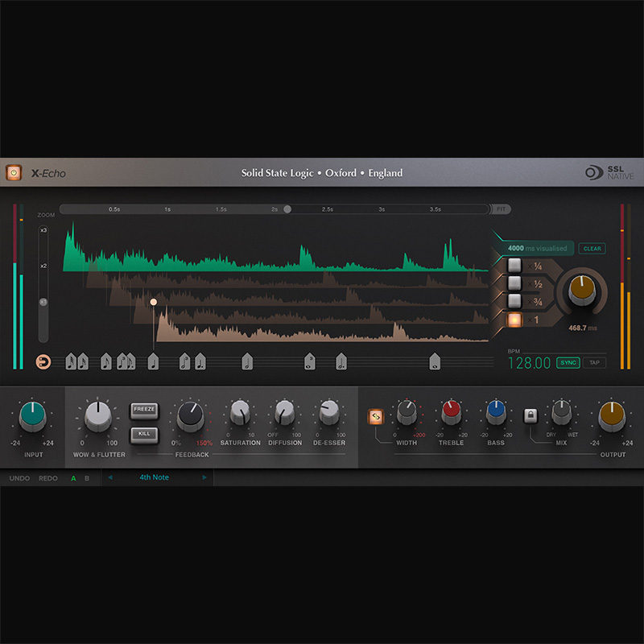Click the delay position handle on the waveform

click(x=154, y=302)
